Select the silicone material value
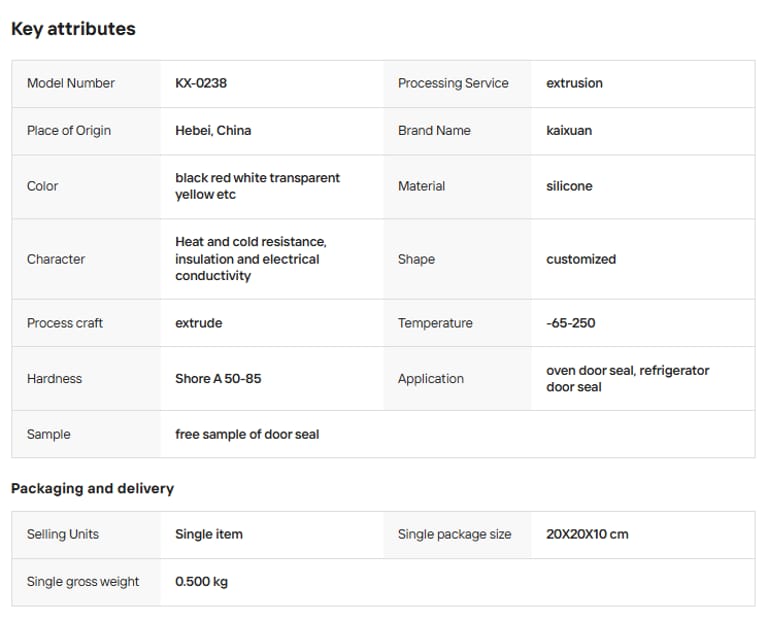Image resolution: width=768 pixels, height=621 pixels. [569, 186]
